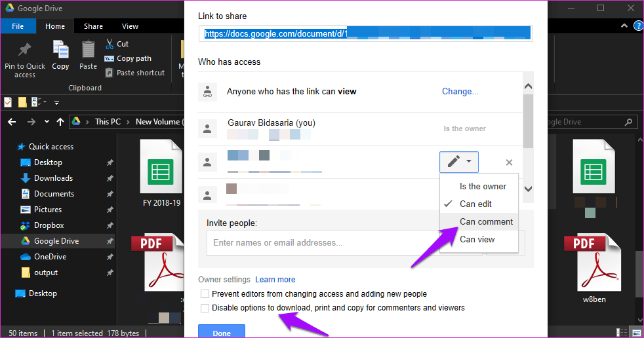Click the Google Drive address bar icon
This screenshot has width=644, height=338.
click(76, 121)
